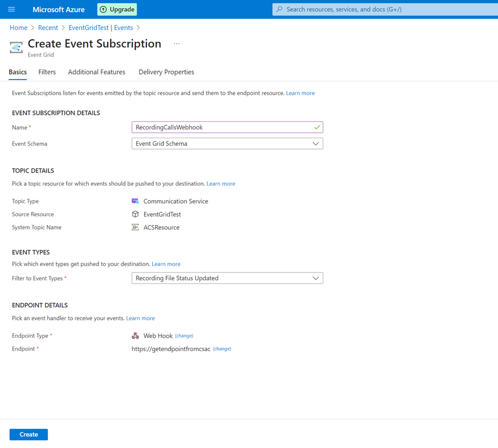This screenshot has height=448, width=498.
Task: Change the endpoint URL
Action: [x=222, y=349]
